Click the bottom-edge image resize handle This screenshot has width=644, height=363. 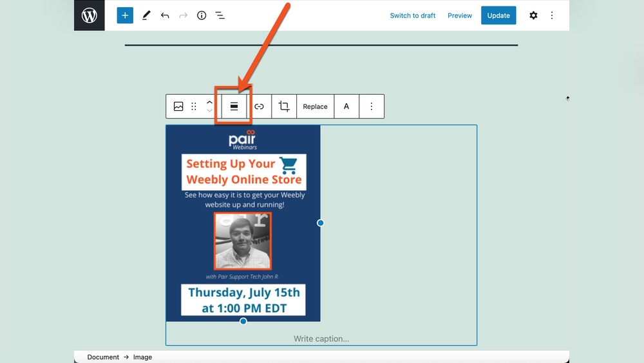[243, 321]
